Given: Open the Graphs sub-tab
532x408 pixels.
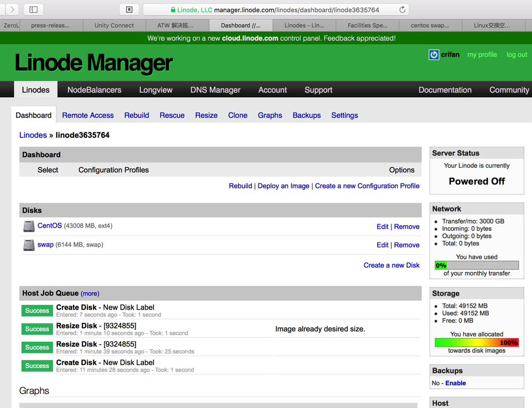Looking at the screenshot, I should [x=270, y=115].
